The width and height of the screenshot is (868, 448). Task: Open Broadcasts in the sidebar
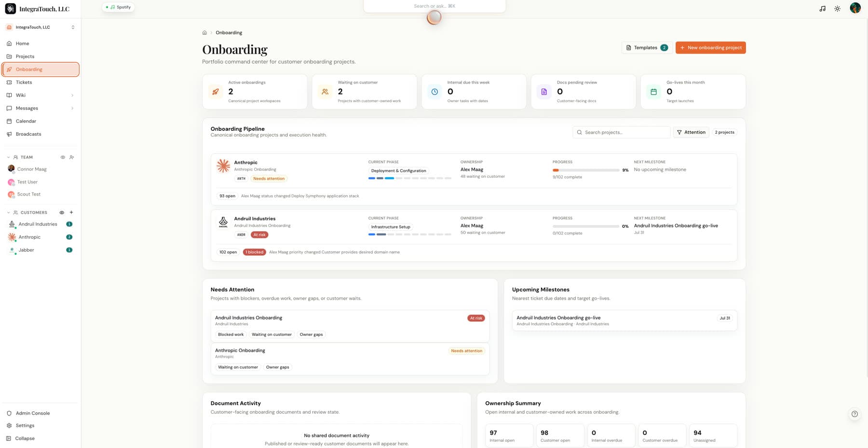pyautogui.click(x=41, y=134)
